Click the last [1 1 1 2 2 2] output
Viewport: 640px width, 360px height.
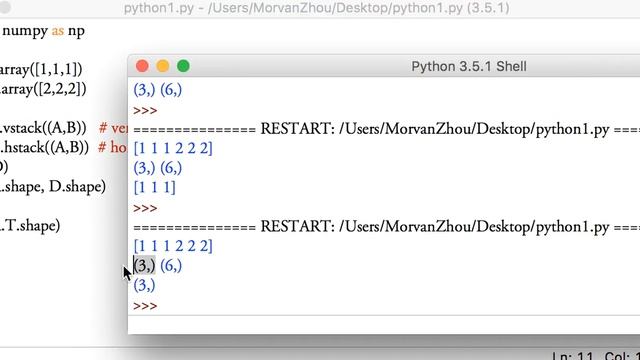[x=173, y=246]
